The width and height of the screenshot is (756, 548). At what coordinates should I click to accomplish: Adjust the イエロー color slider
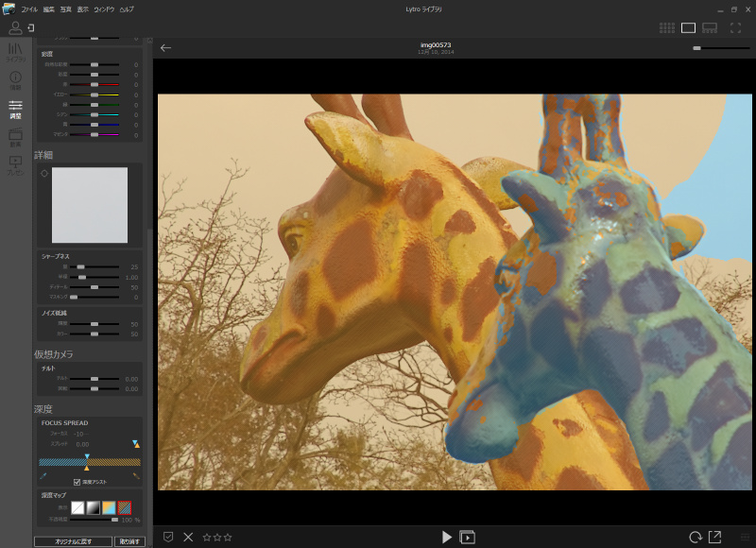[94, 94]
